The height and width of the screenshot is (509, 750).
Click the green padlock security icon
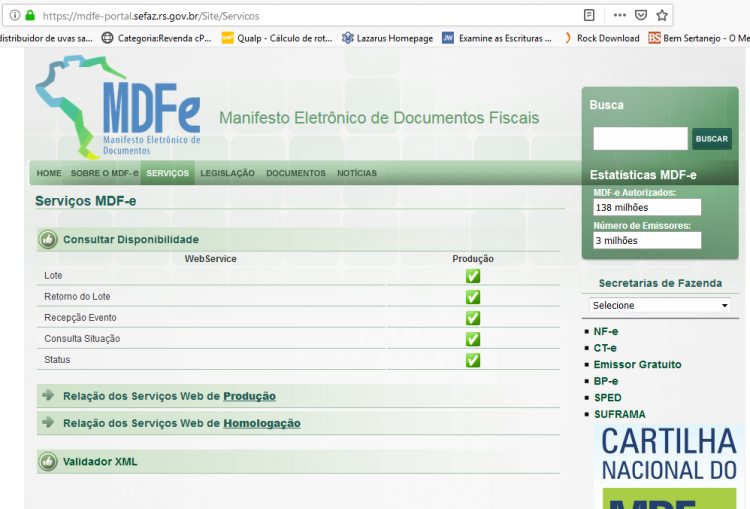coord(30,15)
